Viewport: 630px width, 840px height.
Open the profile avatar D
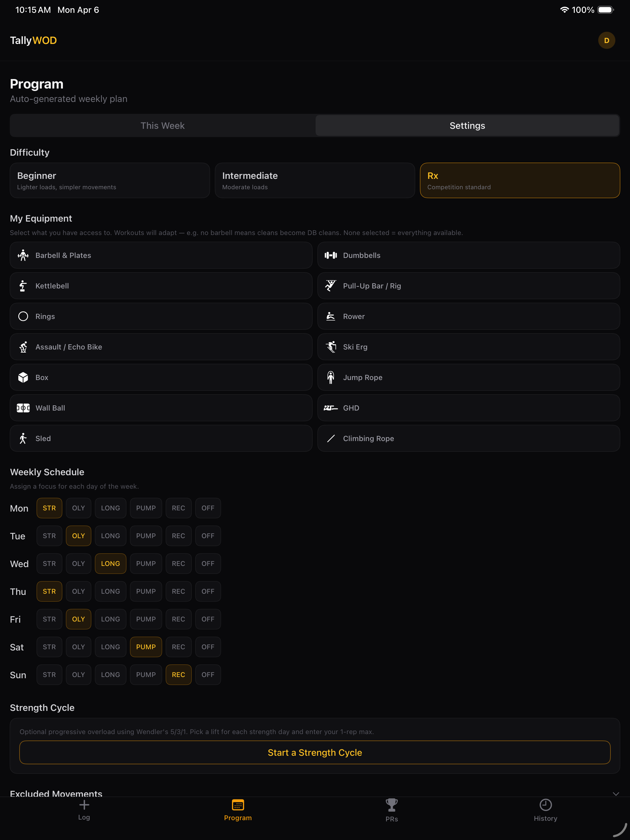pos(606,40)
